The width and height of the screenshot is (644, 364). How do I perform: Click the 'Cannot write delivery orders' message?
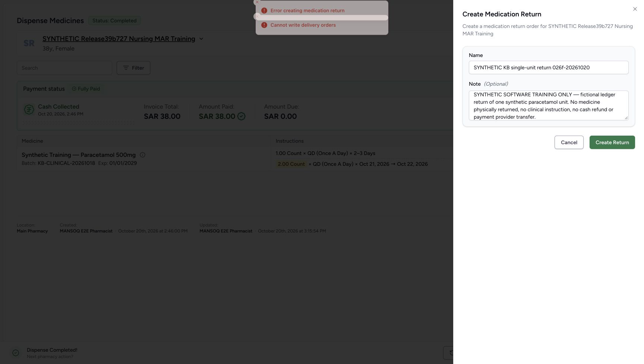point(303,25)
